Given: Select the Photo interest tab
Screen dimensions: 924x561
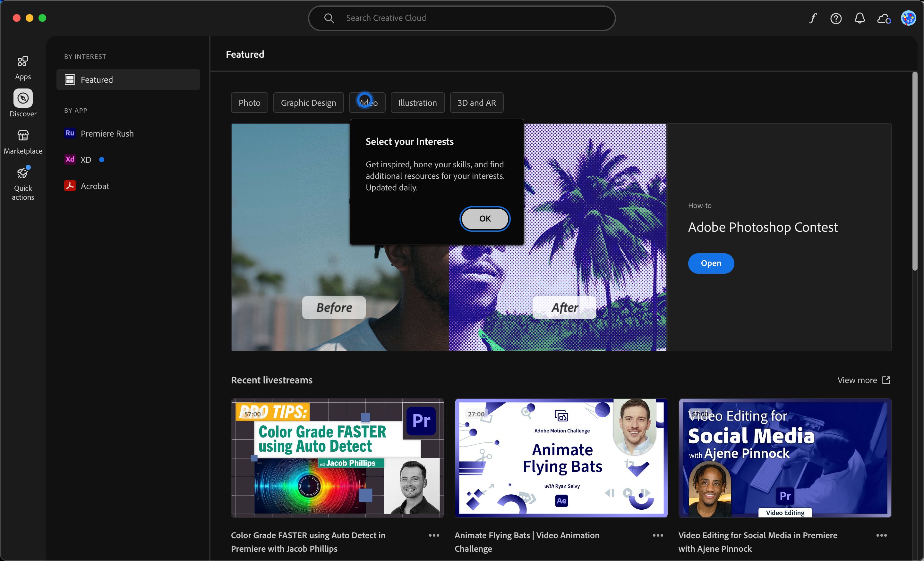Looking at the screenshot, I should [x=249, y=103].
